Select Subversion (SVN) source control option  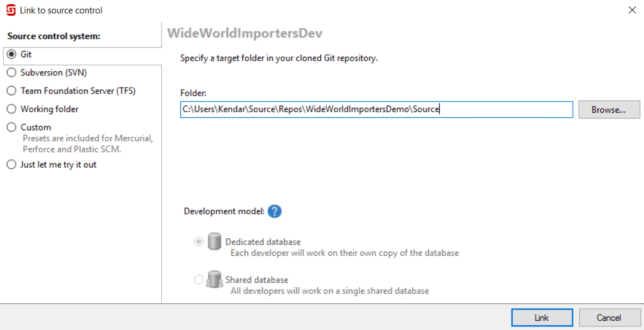click(x=12, y=72)
